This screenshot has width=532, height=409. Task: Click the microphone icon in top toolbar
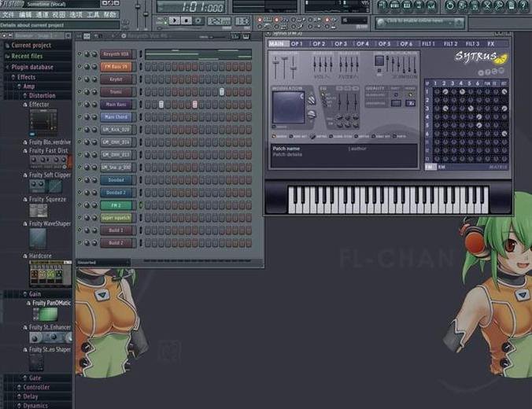pos(499,6)
